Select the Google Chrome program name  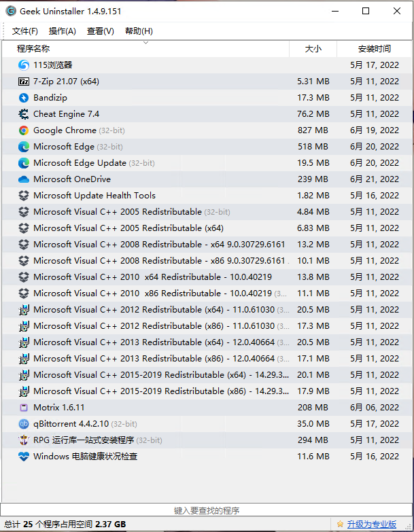[x=65, y=130]
